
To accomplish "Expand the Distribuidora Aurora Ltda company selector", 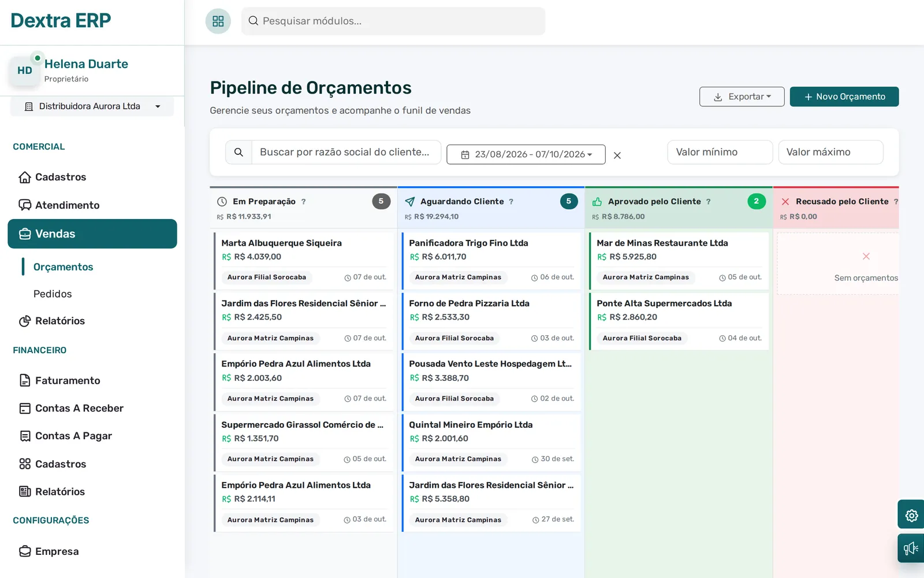I will 92,106.
